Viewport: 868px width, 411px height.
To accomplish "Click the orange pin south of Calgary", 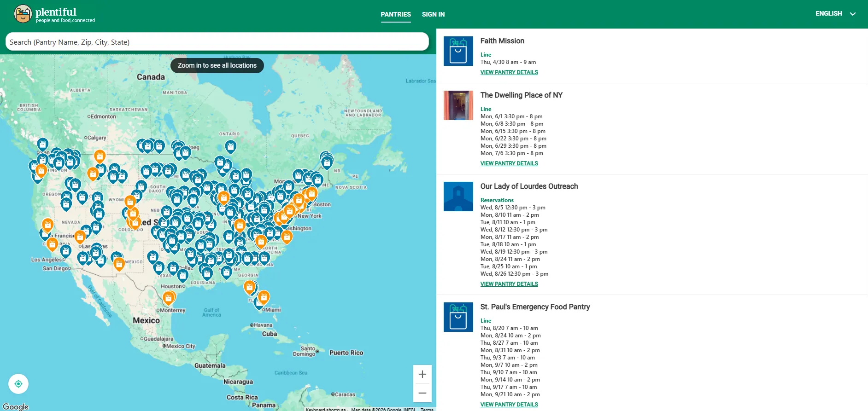I will tap(100, 156).
